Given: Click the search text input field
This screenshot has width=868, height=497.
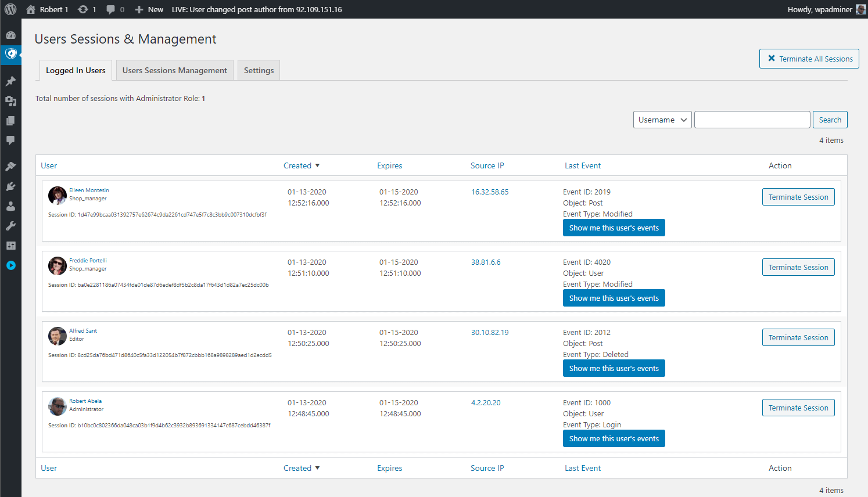Looking at the screenshot, I should coord(752,120).
